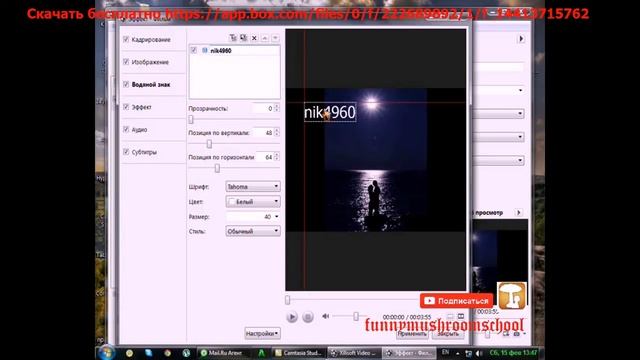Toggle the Субтитры checkbox

[x=126, y=151]
